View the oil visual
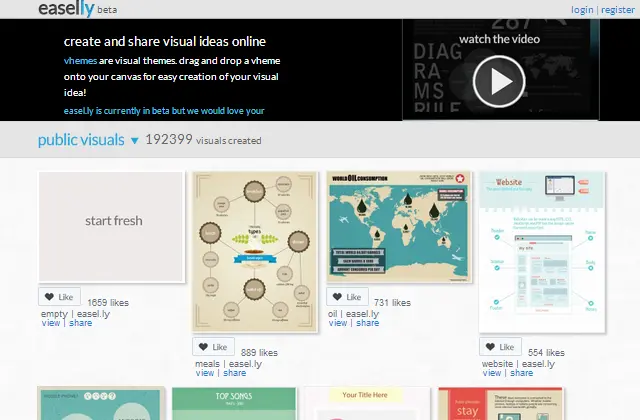The image size is (640, 420). tap(338, 323)
